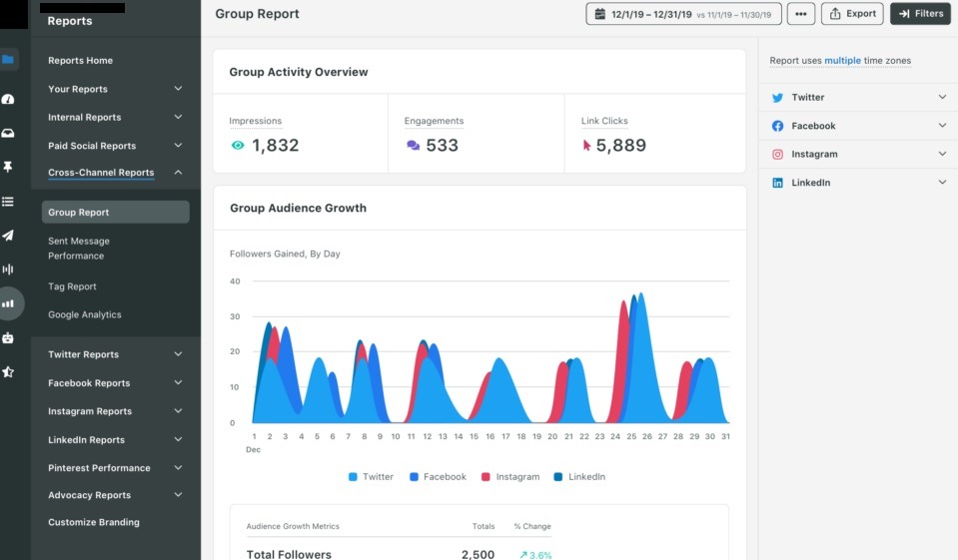Image resolution: width=958 pixels, height=560 pixels.
Task: Open the folder icon in left rail
Action: pos(8,59)
